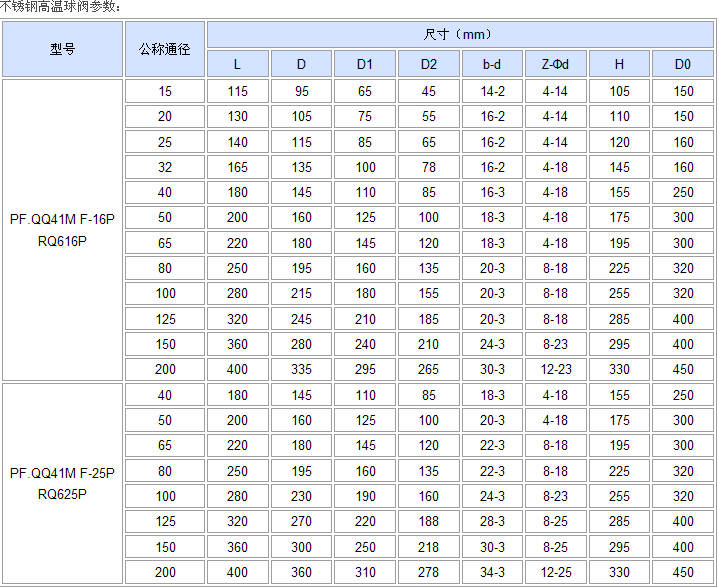The image size is (719, 587).
Task: Click the D2 value 265
Action: [x=429, y=369]
